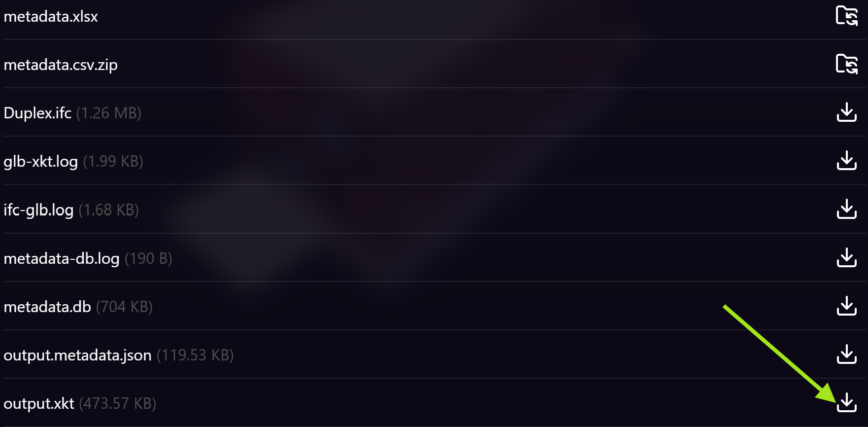Download the Duplex.ifc file
This screenshot has height=427, width=868.
[846, 112]
